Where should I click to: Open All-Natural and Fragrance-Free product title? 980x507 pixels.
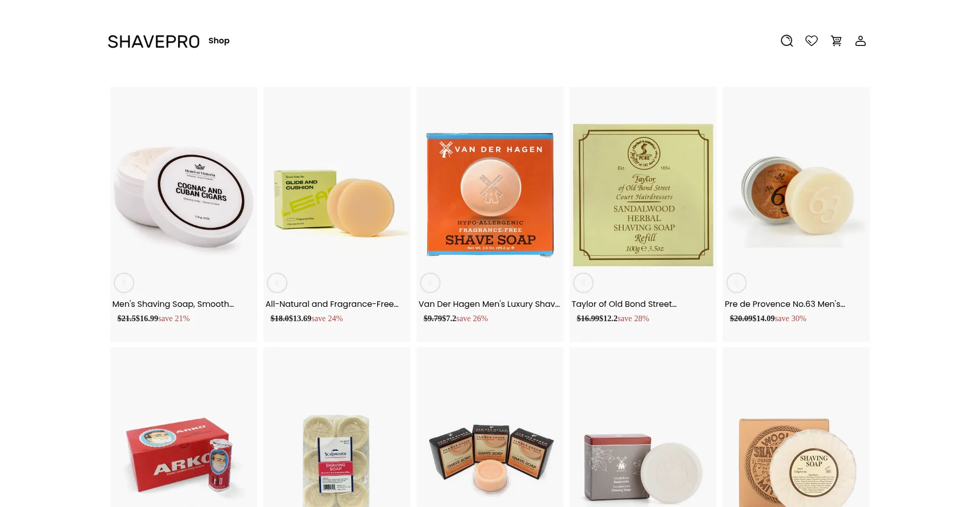coord(332,304)
